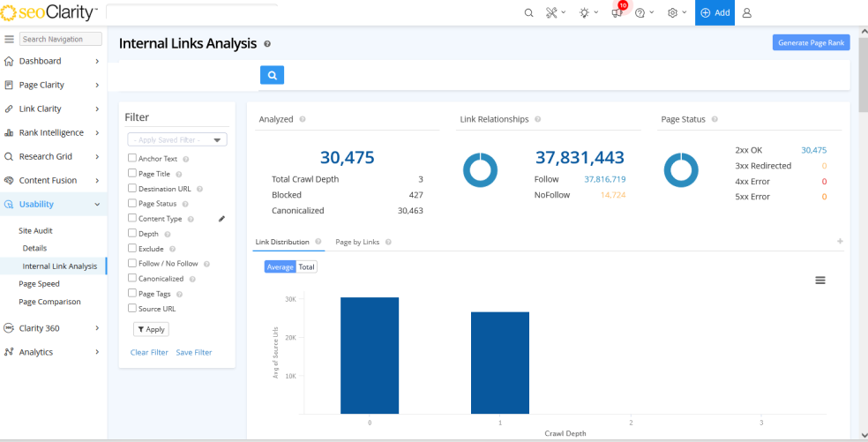Click the user profile icon
The width and height of the screenshot is (868, 442).
click(x=747, y=13)
